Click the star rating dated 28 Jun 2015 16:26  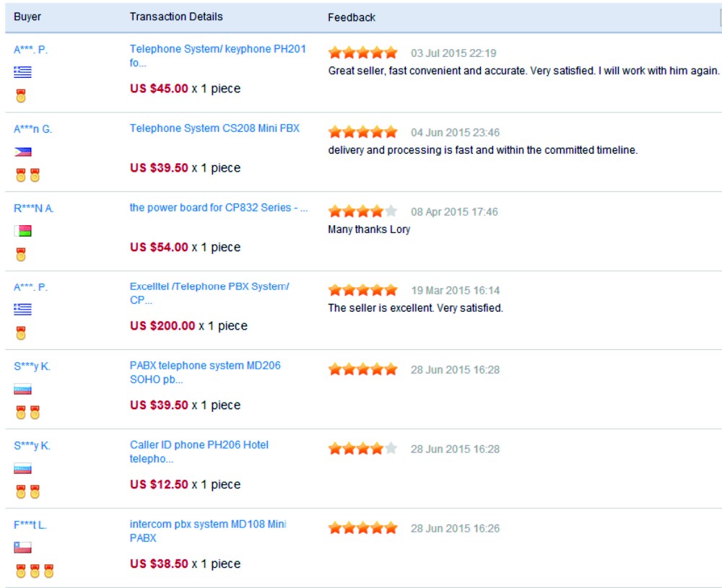(x=363, y=528)
